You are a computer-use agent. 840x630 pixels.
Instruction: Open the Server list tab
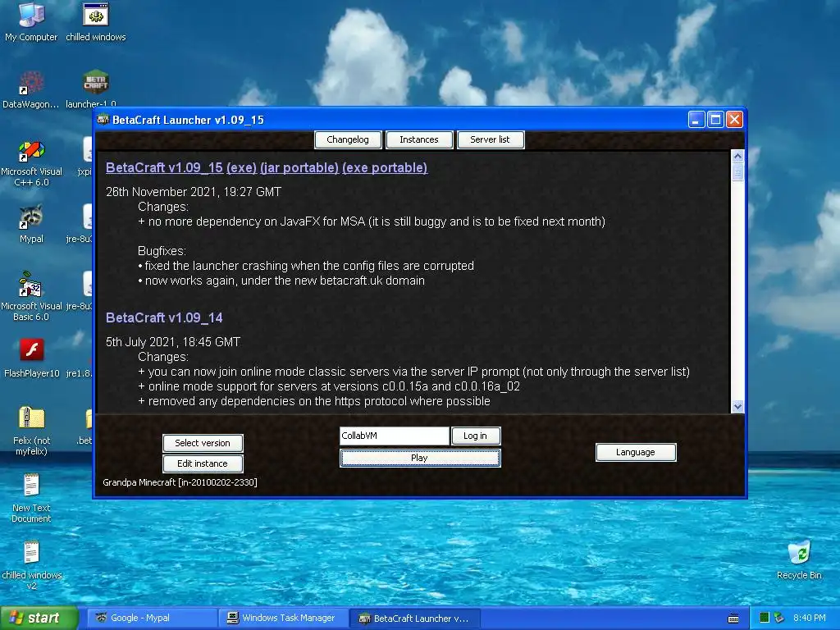tap(491, 139)
